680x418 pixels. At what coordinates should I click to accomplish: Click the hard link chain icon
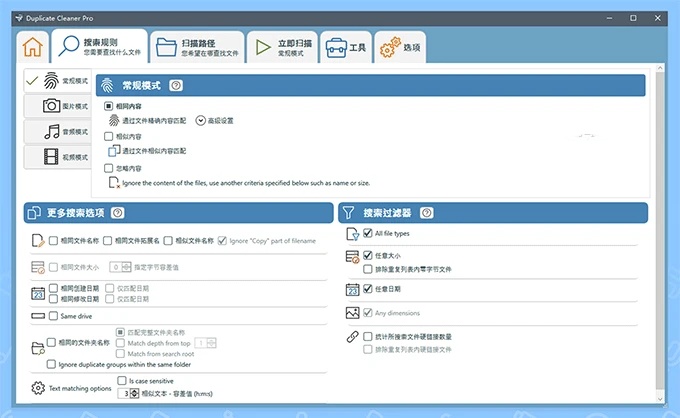[x=353, y=336]
